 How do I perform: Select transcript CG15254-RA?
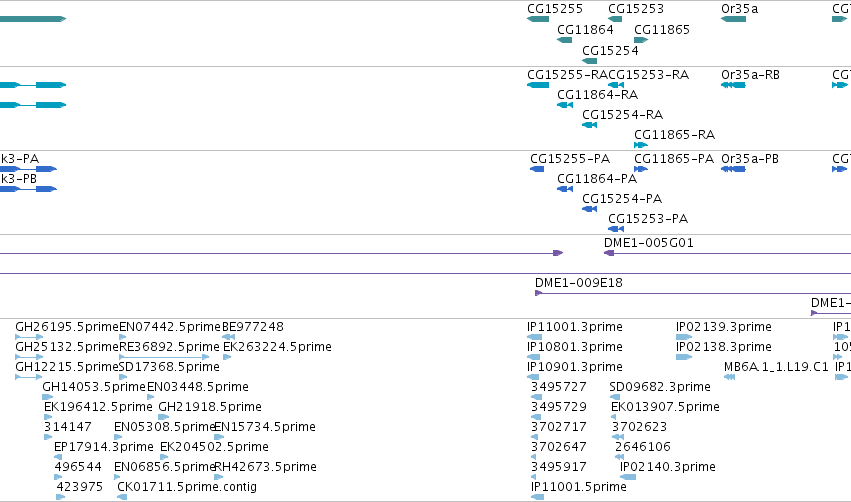coord(589,125)
